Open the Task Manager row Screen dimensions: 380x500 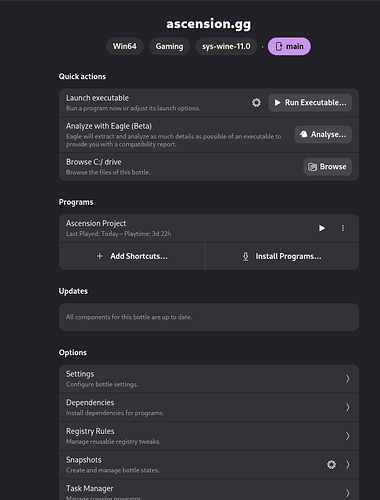click(209, 490)
